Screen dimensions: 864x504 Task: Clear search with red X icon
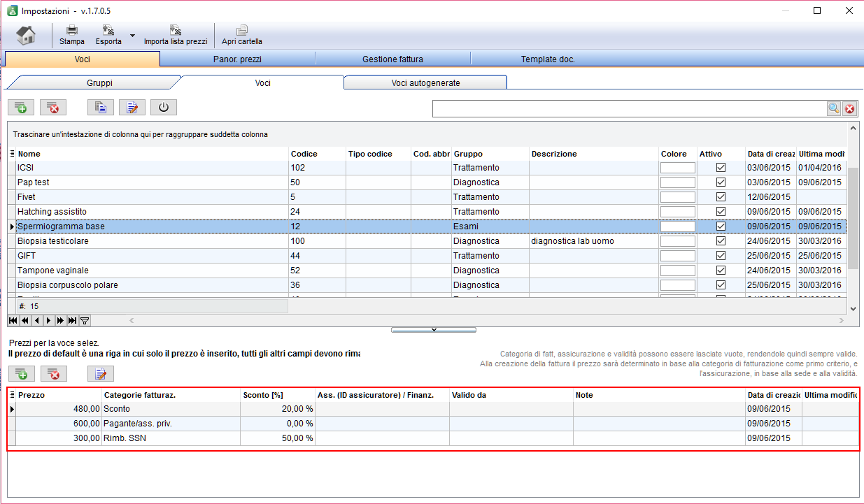[x=849, y=108]
